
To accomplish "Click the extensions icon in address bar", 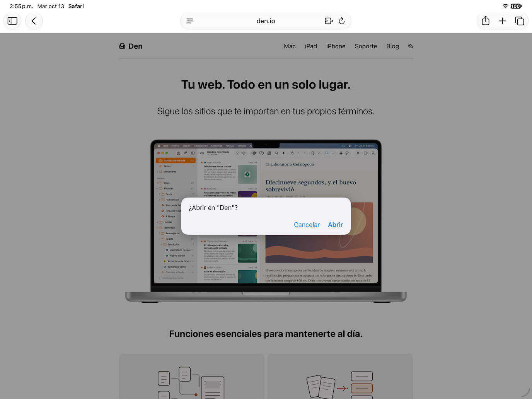I will [x=329, y=21].
